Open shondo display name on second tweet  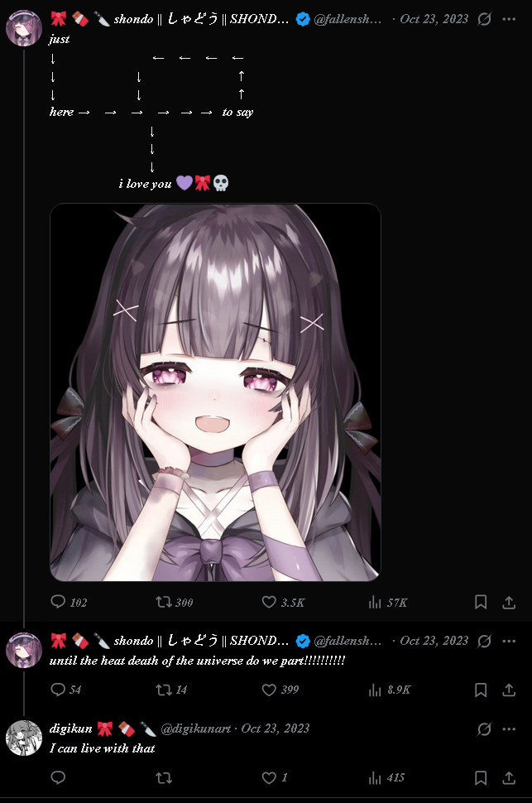pos(201,641)
